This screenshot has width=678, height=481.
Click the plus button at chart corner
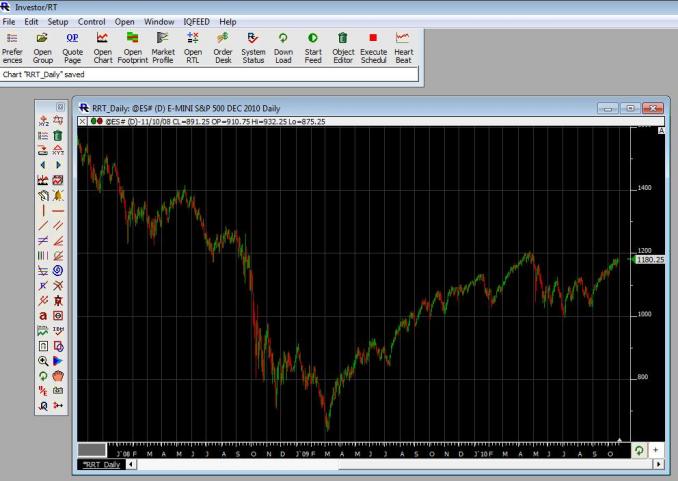pyautogui.click(x=656, y=451)
